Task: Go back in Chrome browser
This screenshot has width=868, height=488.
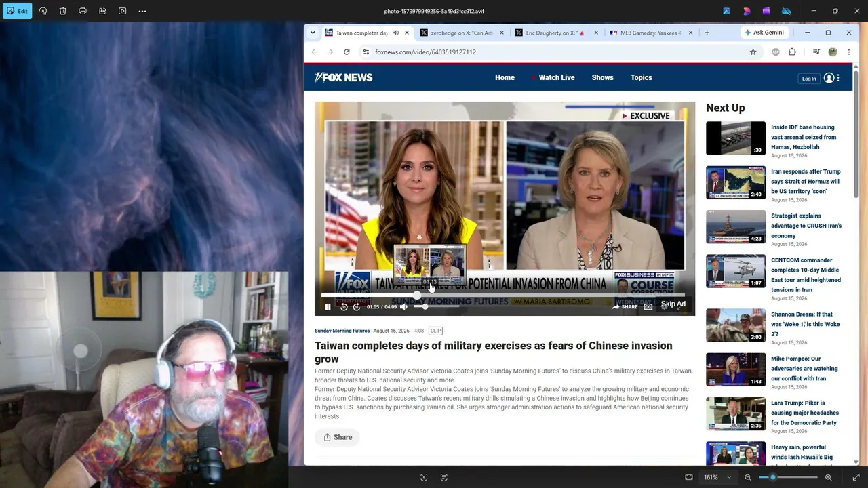Action: (314, 52)
